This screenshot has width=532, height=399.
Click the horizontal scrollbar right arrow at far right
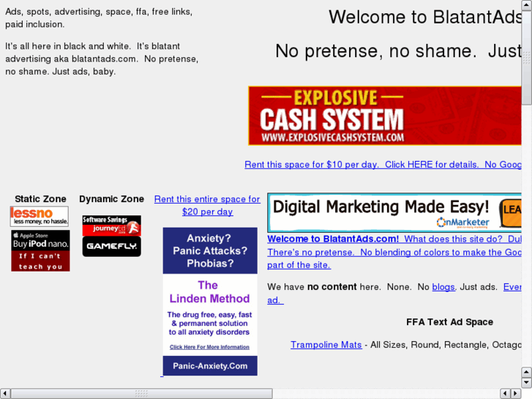(x=516, y=393)
